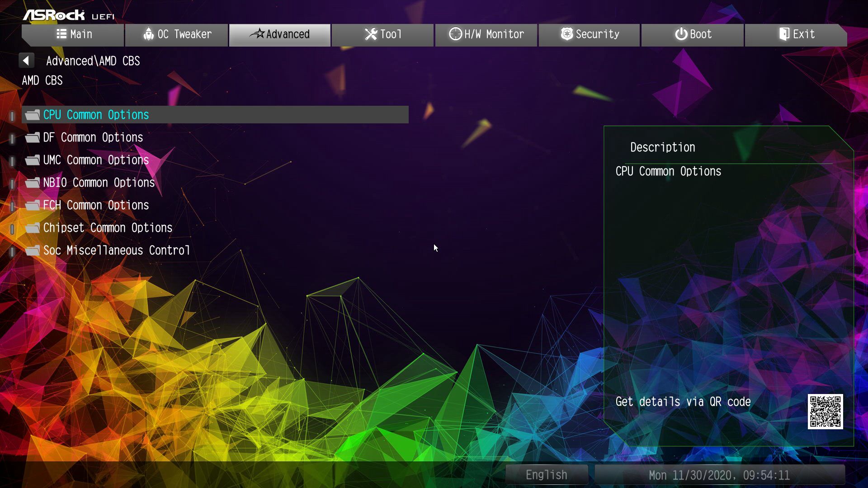Expand Chipset Common Options submenu
The image size is (868, 488).
coord(108,228)
